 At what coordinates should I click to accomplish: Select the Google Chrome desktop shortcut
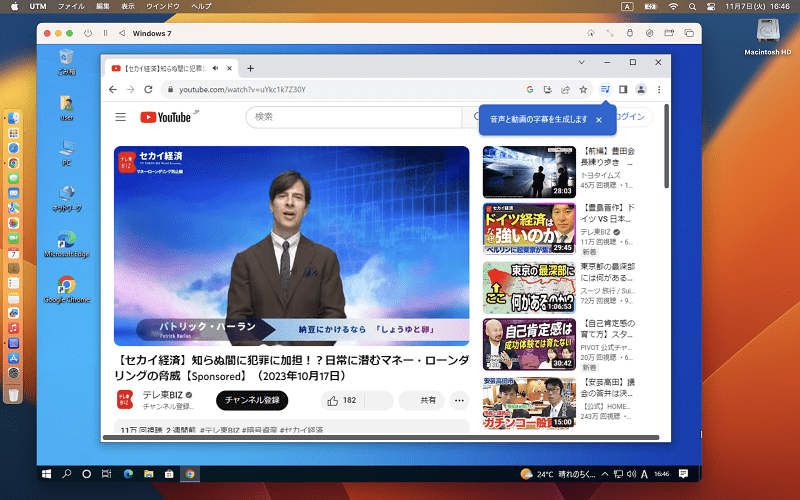point(66,289)
